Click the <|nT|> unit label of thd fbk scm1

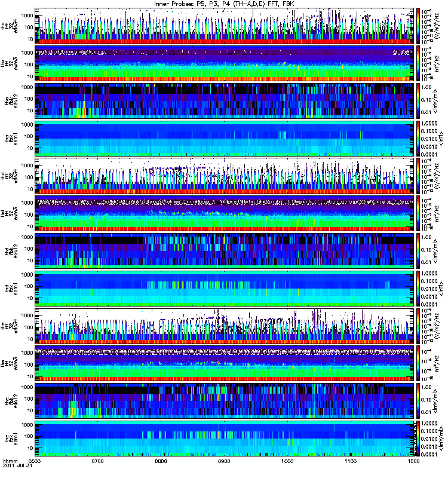coord(441,289)
